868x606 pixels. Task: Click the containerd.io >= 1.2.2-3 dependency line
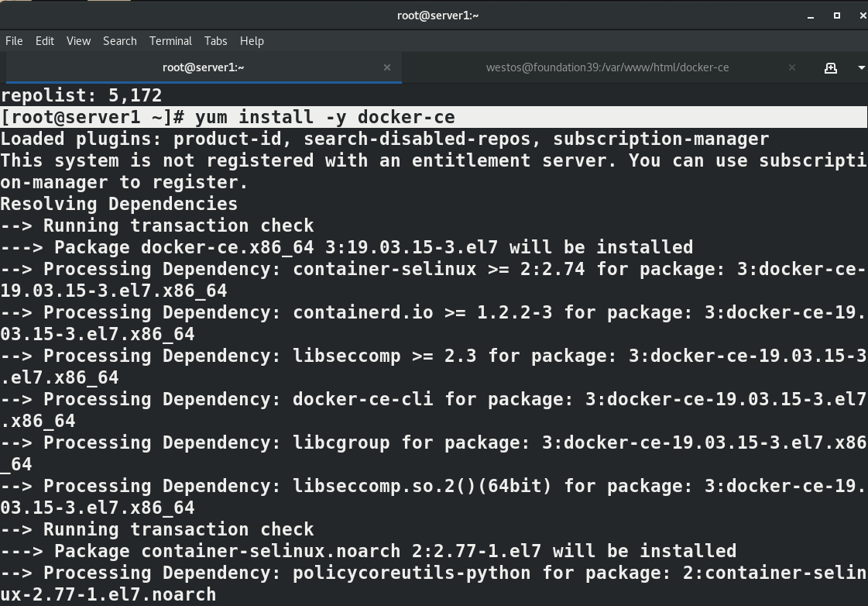tap(434, 323)
